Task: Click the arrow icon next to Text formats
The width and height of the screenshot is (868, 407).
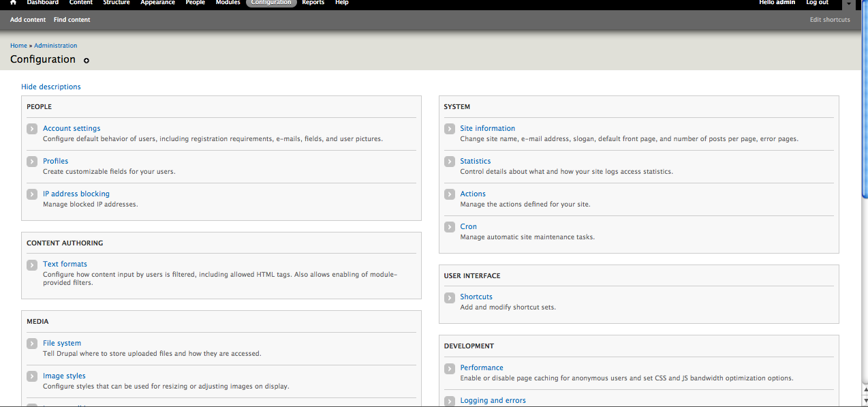Action: point(31,265)
